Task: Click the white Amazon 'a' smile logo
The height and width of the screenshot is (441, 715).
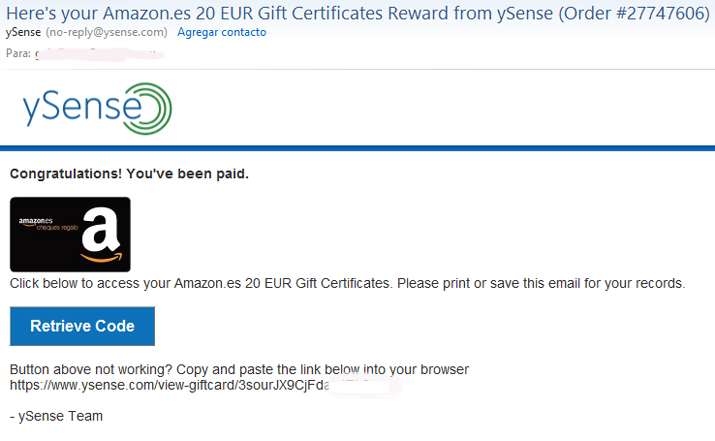Action: click(x=100, y=236)
